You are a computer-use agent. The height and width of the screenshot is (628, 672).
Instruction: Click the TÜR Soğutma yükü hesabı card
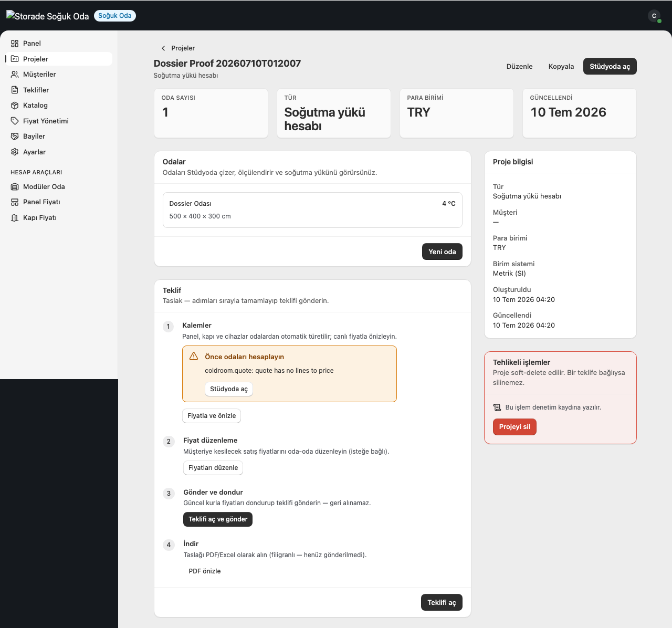pyautogui.click(x=334, y=113)
